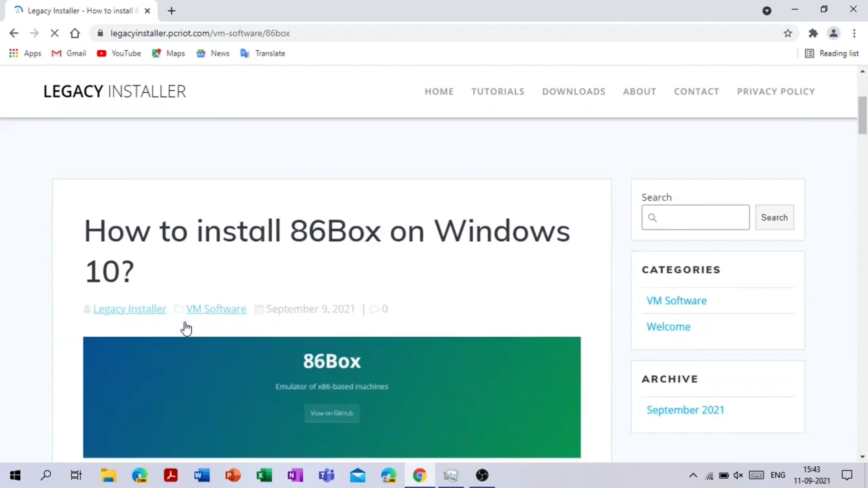Open the Chrome three-dot menu
The image size is (868, 488).
click(x=854, y=33)
